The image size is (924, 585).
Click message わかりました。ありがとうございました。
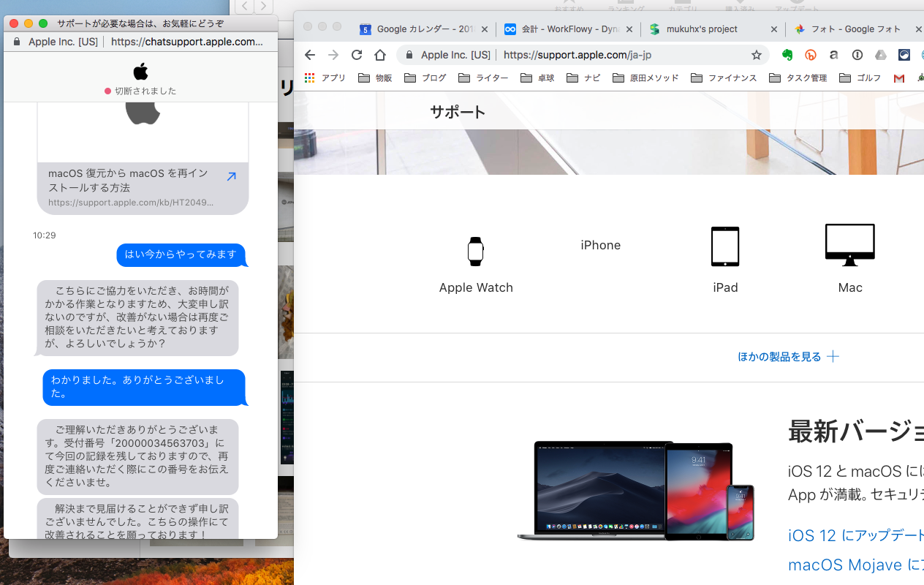[x=143, y=387]
